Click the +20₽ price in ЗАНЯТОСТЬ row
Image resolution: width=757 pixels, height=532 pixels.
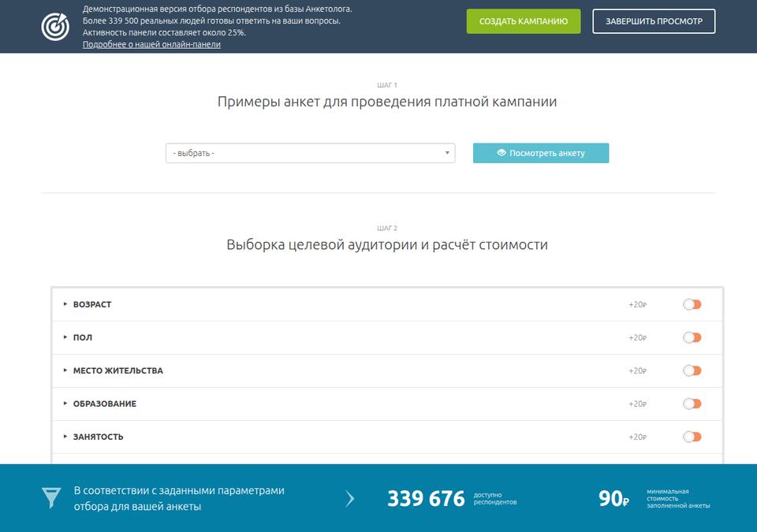(x=637, y=437)
